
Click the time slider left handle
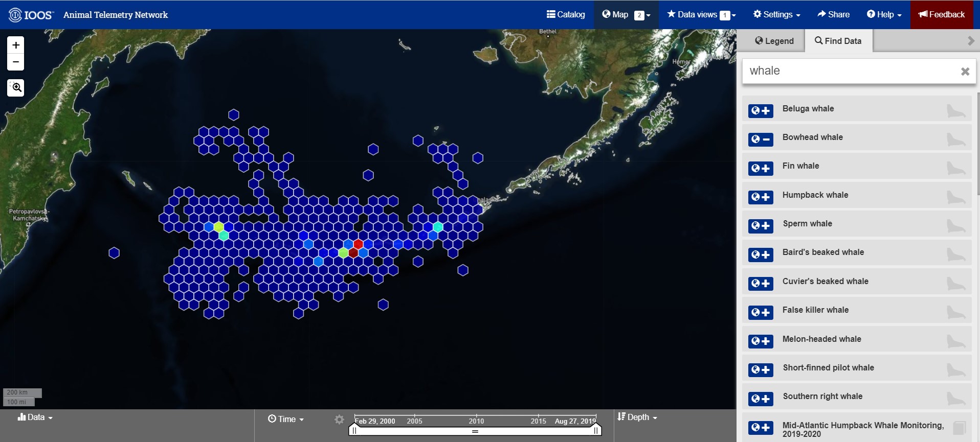click(354, 430)
